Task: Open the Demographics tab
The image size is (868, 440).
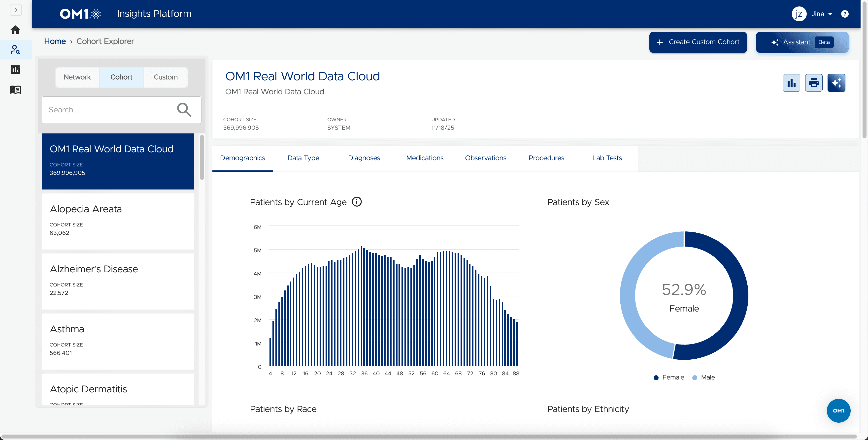Action: 243,158
